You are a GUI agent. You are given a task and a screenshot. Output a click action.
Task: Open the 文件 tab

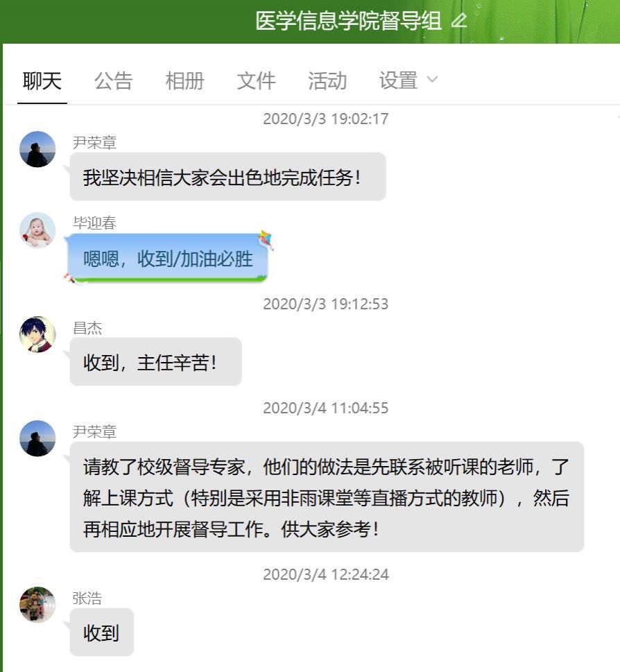coord(256,80)
